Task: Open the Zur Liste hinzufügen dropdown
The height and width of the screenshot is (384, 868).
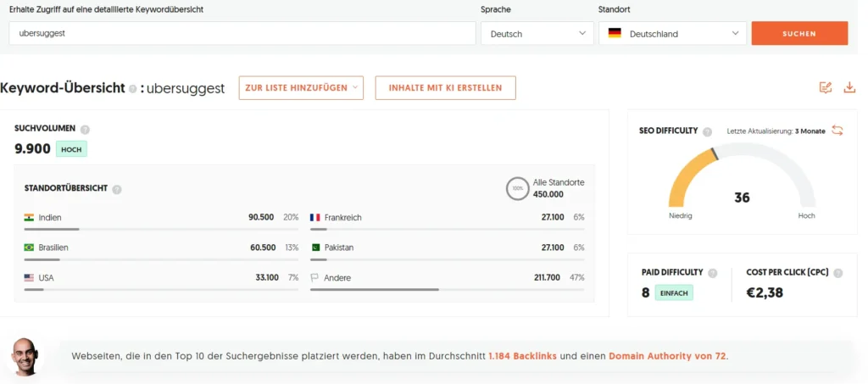Action: click(301, 88)
